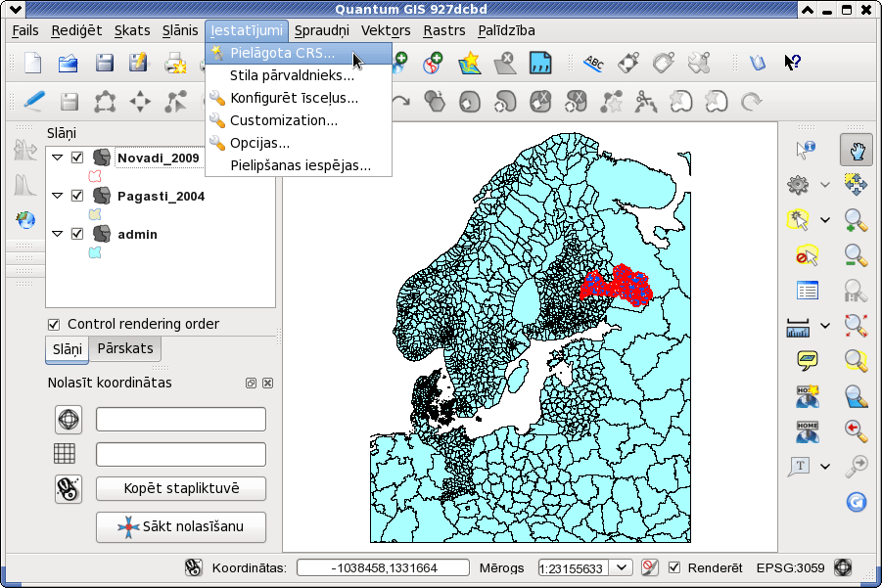Viewport: 882px width, 588px height.
Task: Switch to the Slāņi tab
Action: pos(67,349)
